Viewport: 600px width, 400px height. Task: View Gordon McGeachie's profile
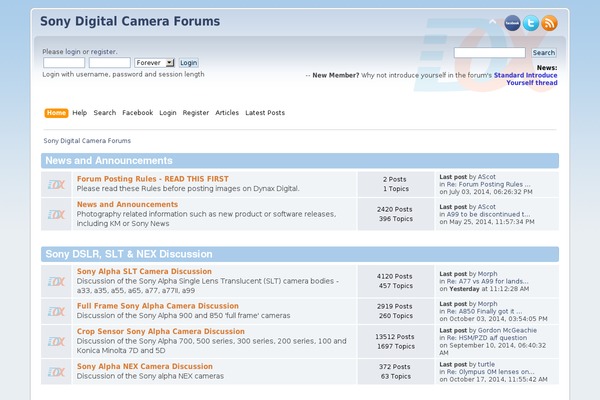click(507, 330)
